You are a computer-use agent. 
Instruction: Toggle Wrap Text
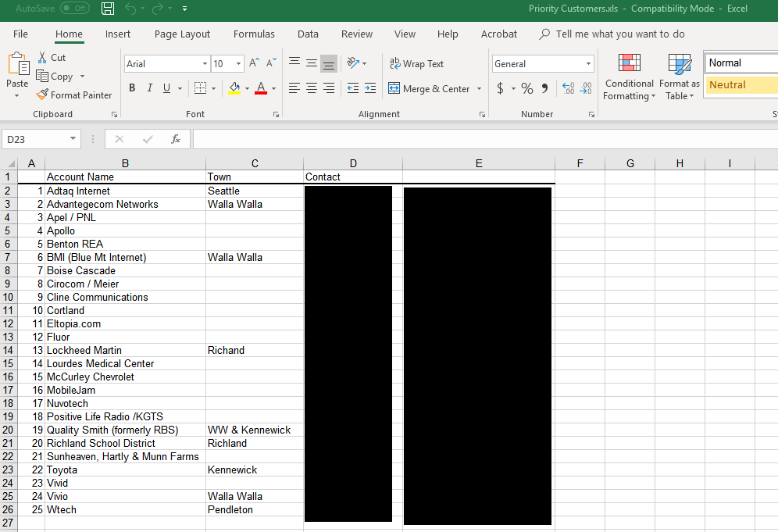416,63
